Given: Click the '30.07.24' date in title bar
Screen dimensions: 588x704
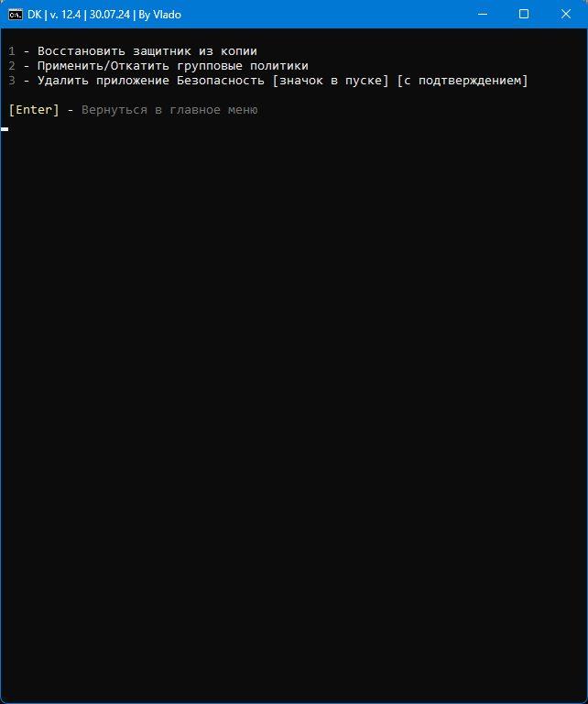Looking at the screenshot, I should pos(109,15).
